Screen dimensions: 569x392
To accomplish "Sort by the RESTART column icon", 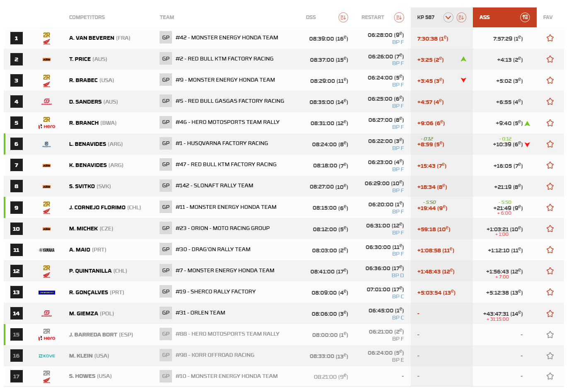I will click(x=399, y=17).
